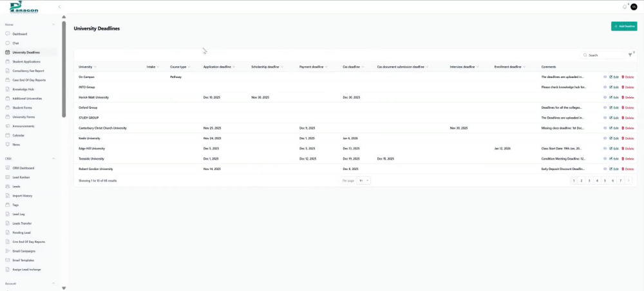644x291 pixels.
Task: Click comment "Early Deposit Discount Deadlin..."
Action: 563,169
